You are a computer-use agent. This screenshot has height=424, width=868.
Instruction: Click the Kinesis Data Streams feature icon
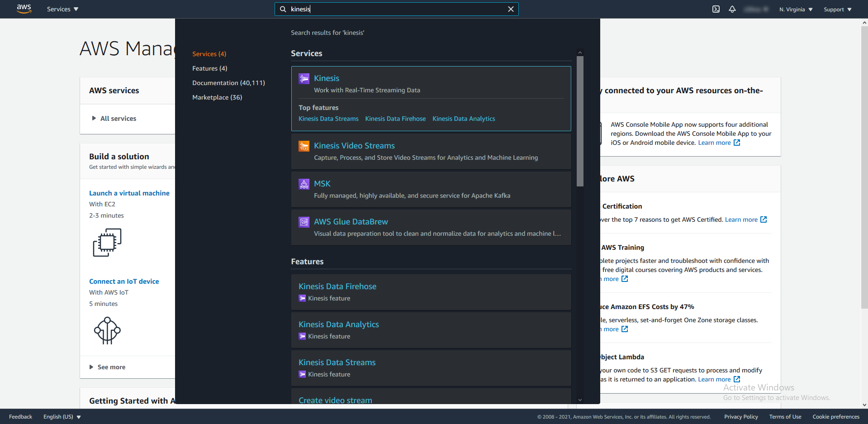tap(302, 374)
